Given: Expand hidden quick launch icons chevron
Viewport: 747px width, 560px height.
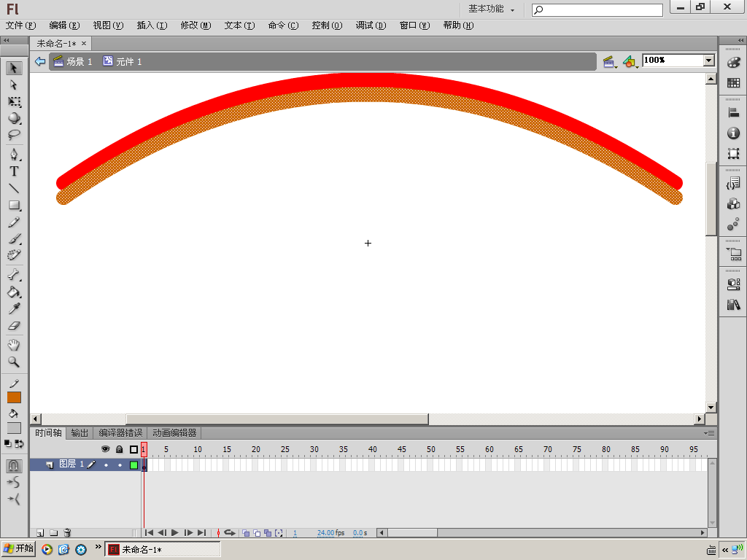Looking at the screenshot, I should (98, 547).
